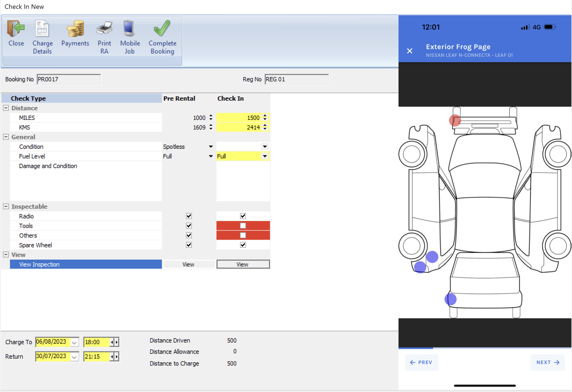Click the Check In column header
Image resolution: width=572 pixels, height=392 pixels.
tap(230, 98)
